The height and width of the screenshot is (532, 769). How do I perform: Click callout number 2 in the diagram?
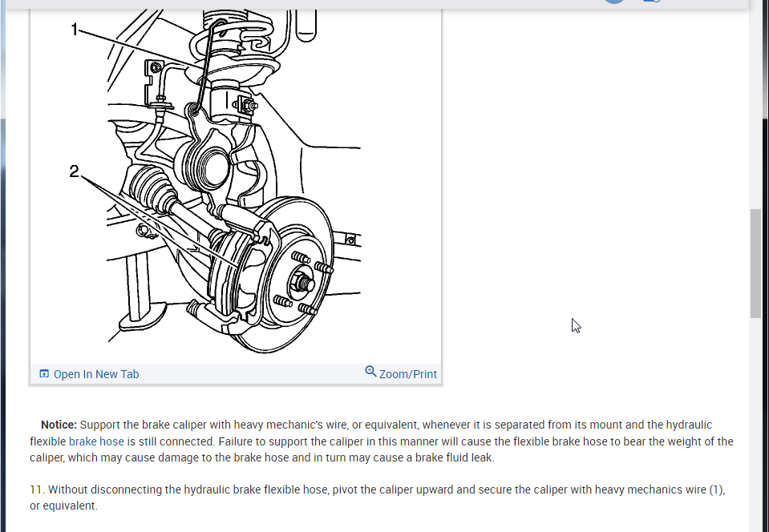[74, 171]
